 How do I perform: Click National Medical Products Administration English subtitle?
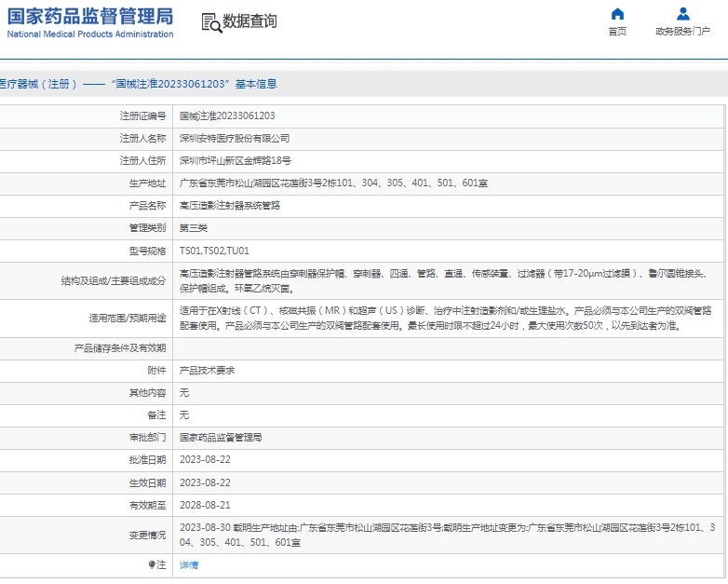(x=90, y=34)
